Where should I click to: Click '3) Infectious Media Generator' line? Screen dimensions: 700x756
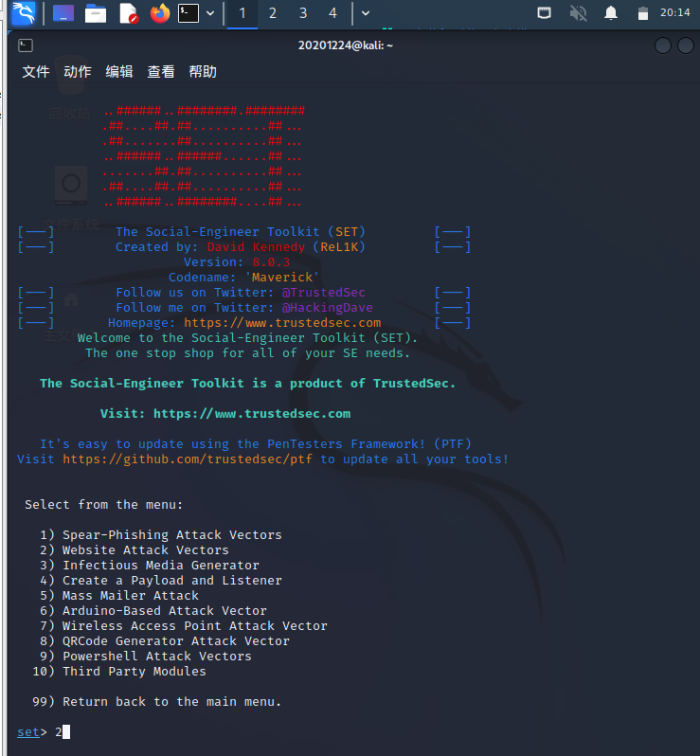[150, 565]
